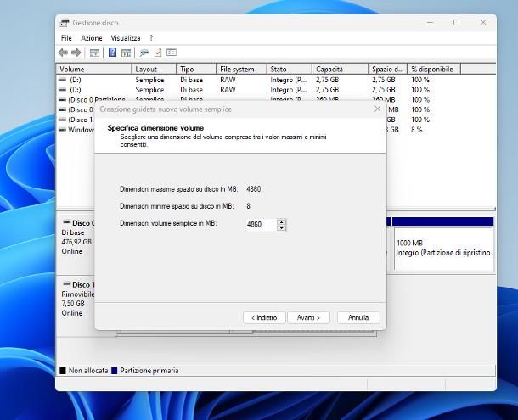Click the 'Specifica dimensione volume' heading
Image resolution: width=518 pixels, height=420 pixels.
click(155, 128)
